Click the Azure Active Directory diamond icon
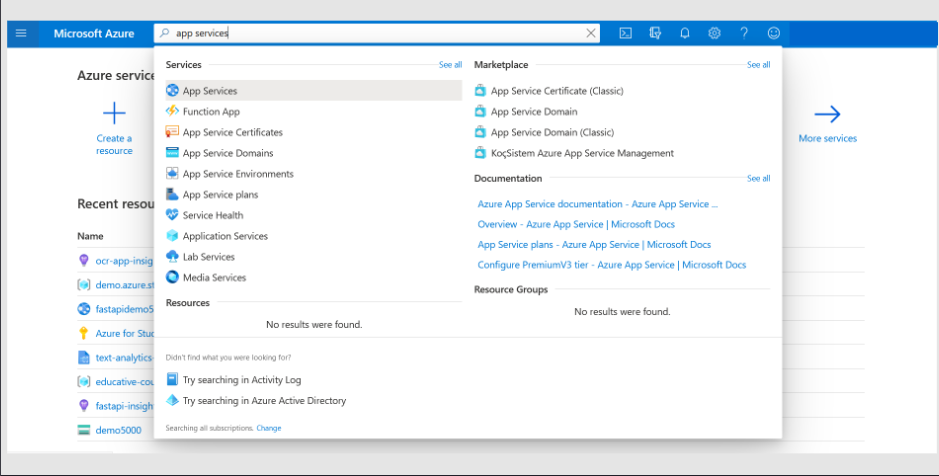939x476 pixels. tap(172, 400)
